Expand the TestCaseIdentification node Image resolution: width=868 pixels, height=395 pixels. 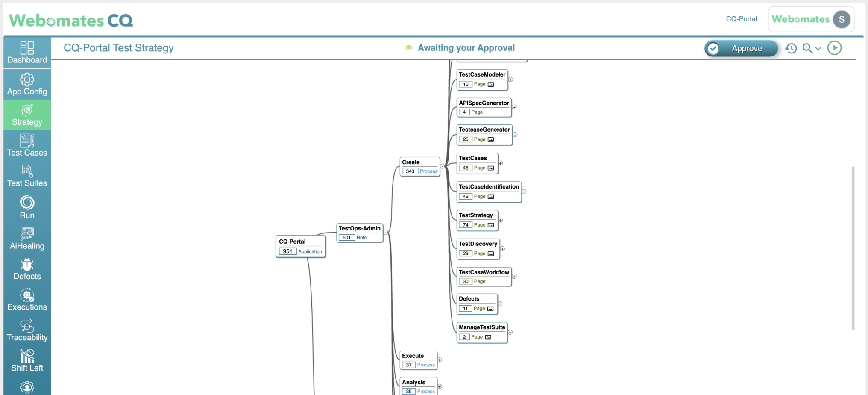524,192
